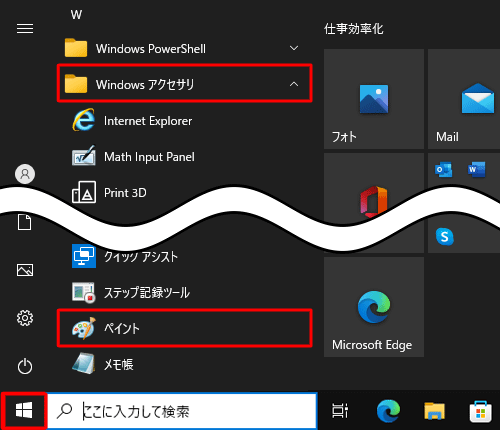Image resolution: width=500 pixels, height=430 pixels.
Task: Click the search magnifier icon
Action: tap(64, 411)
